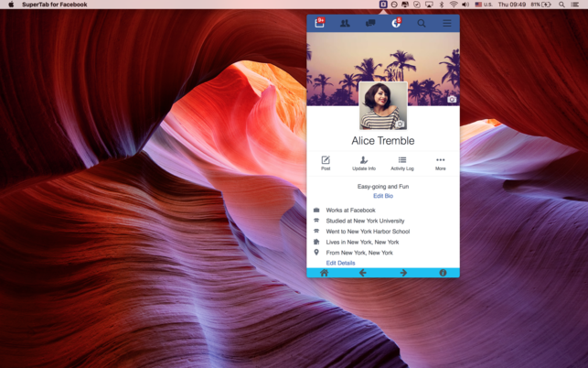588x368 pixels.
Task: Open the messages chat icon
Action: pos(370,23)
